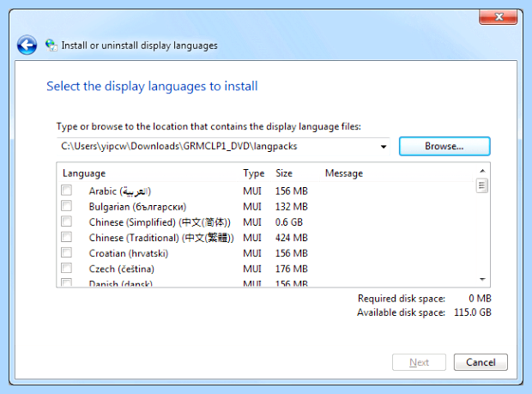Tick the Arabic language checkbox
Viewport: 532px width, 394px height.
[x=67, y=191]
